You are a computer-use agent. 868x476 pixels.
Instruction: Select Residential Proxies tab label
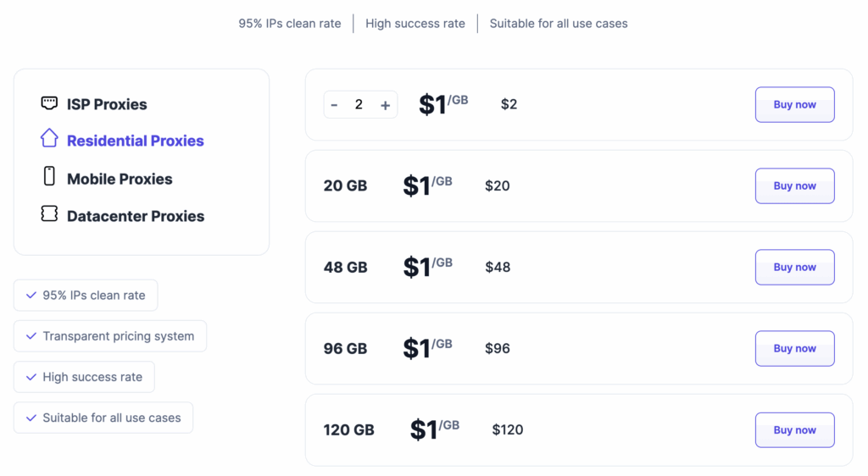(136, 141)
